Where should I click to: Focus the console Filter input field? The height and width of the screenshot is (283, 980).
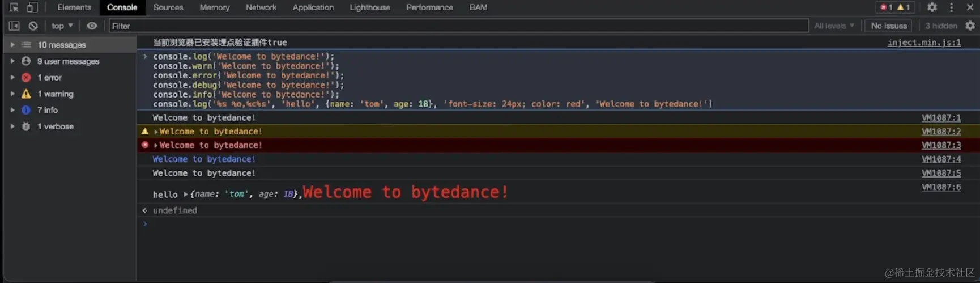pyautogui.click(x=458, y=26)
